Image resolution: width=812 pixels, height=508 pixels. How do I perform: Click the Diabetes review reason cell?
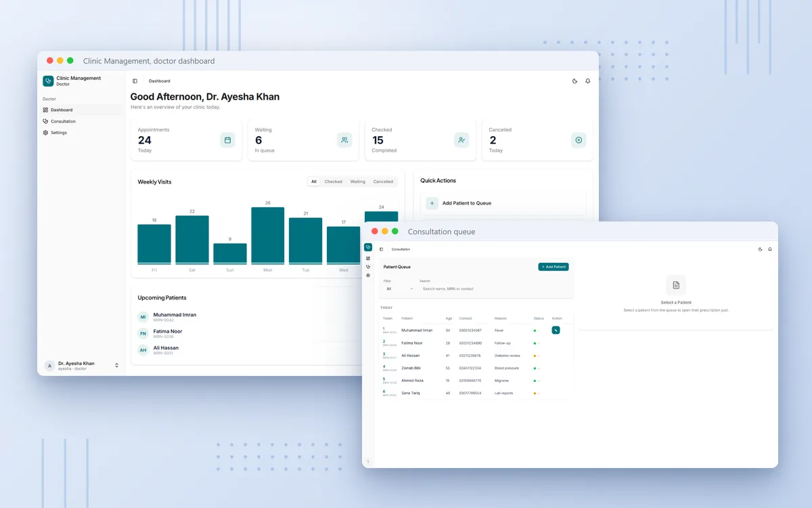(x=507, y=356)
